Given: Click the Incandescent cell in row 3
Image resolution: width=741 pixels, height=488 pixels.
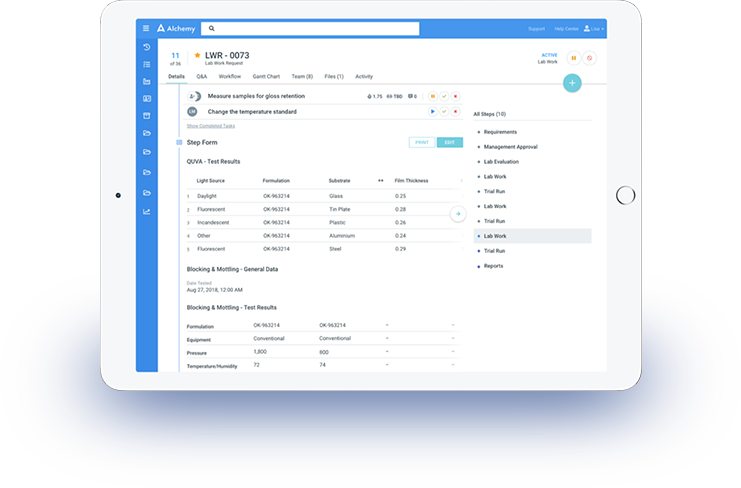Looking at the screenshot, I should 213,223.
